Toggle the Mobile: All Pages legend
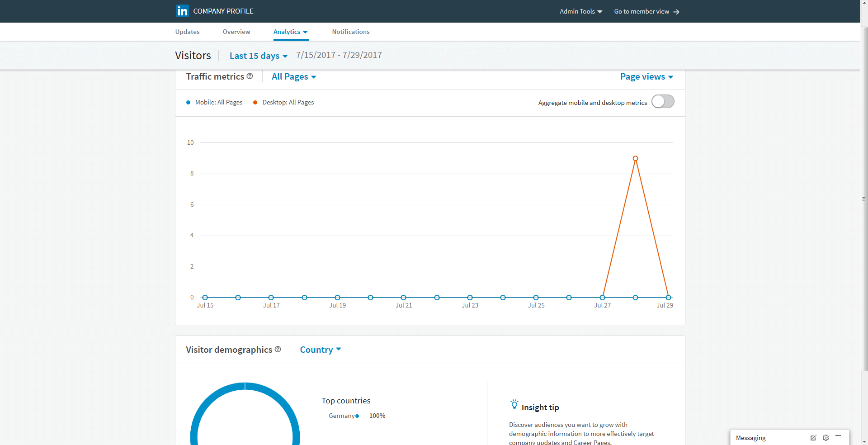 click(214, 103)
